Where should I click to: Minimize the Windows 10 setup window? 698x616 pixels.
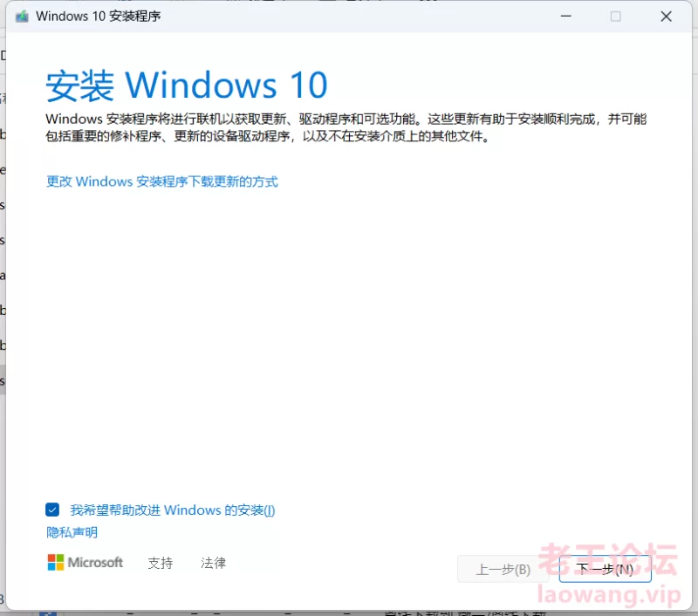point(565,17)
